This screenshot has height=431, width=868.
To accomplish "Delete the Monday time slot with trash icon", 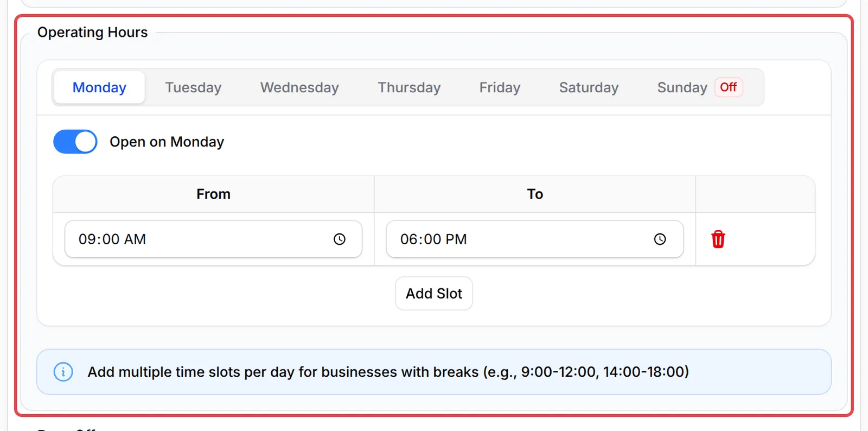I will click(718, 239).
